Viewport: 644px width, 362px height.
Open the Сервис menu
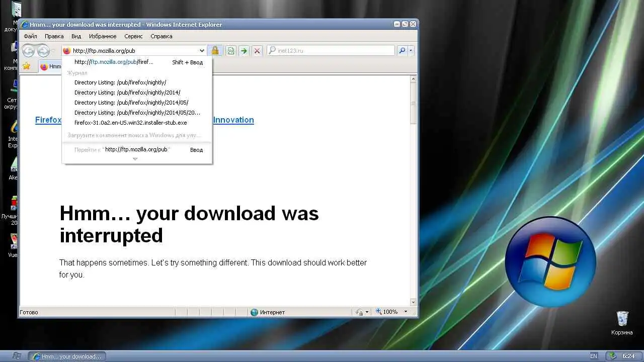pyautogui.click(x=133, y=36)
